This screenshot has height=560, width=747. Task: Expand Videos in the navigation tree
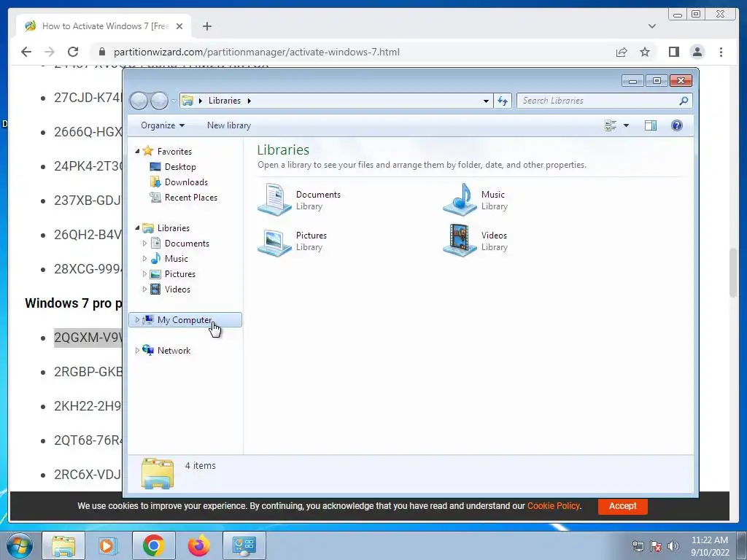click(144, 289)
